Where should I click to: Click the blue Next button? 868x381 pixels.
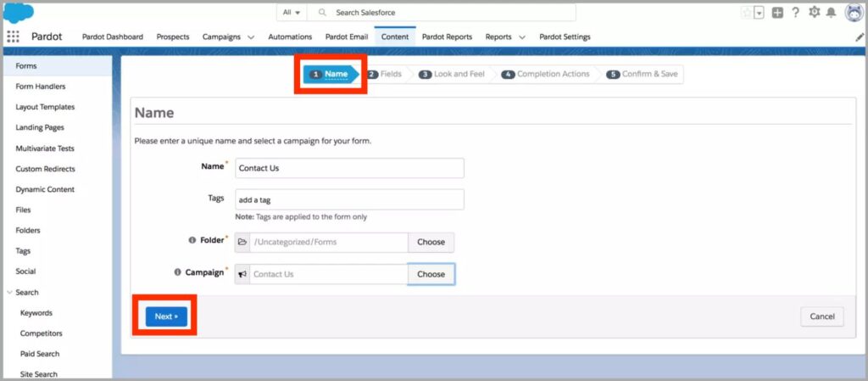[x=167, y=317]
